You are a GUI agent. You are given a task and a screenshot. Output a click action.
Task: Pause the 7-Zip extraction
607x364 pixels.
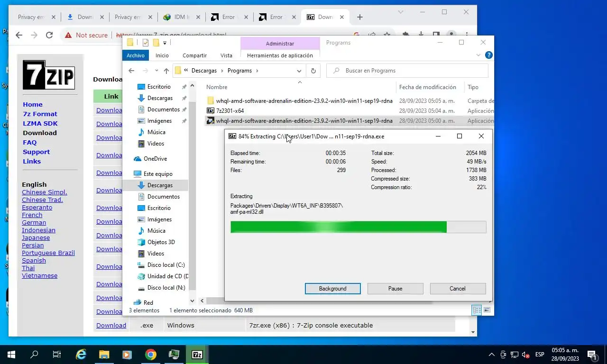[395, 288]
